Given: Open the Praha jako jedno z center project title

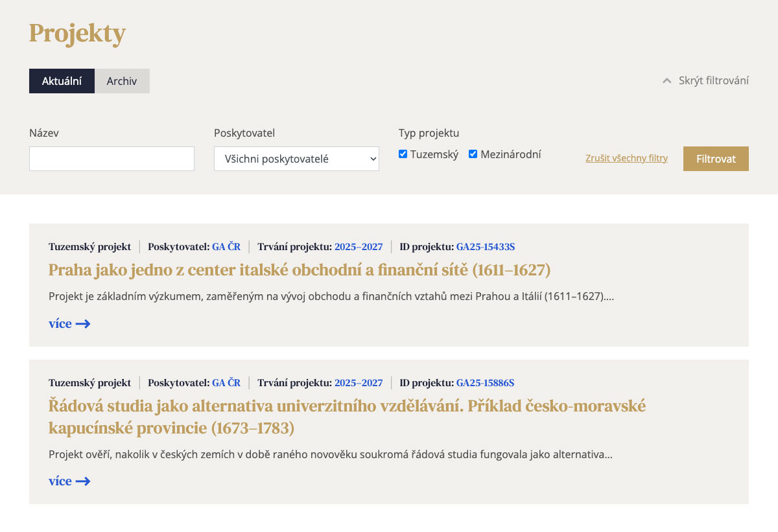Looking at the screenshot, I should pyautogui.click(x=300, y=270).
